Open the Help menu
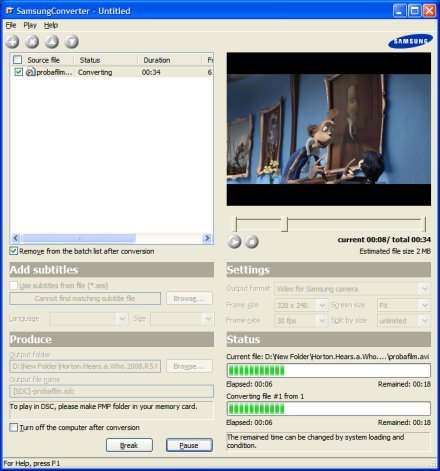Image resolution: width=440 pixels, height=471 pixels. [51, 25]
